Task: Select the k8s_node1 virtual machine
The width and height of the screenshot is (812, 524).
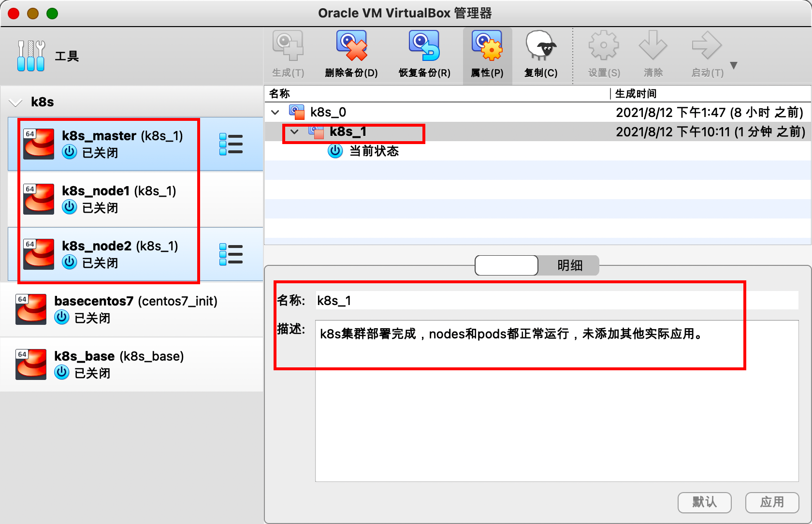Action: coord(135,199)
